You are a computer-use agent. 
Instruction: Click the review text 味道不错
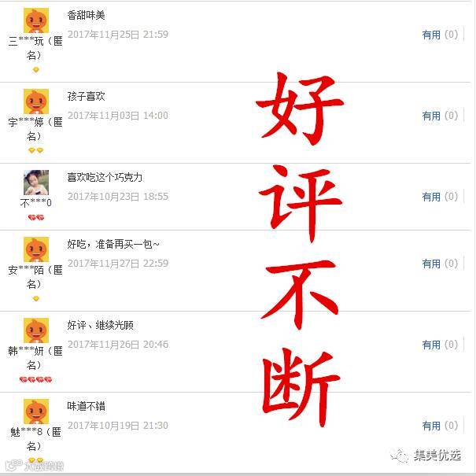87,406
